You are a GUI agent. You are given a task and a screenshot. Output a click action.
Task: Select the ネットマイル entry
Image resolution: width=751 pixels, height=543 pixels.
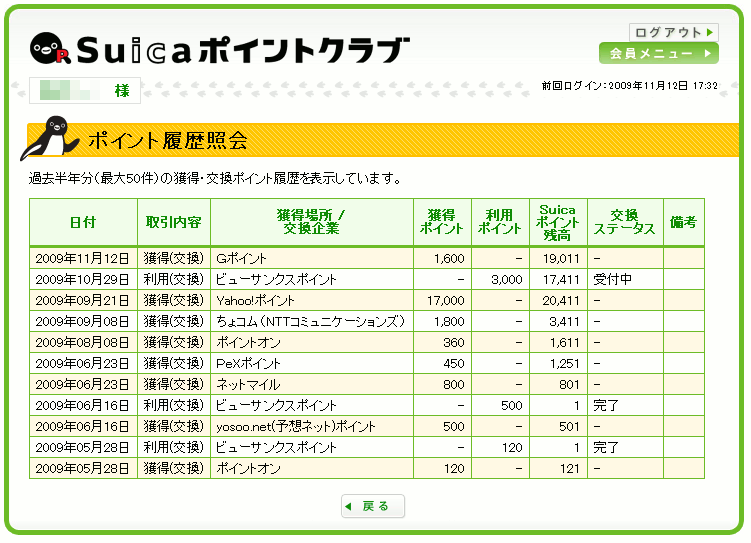pos(248,385)
